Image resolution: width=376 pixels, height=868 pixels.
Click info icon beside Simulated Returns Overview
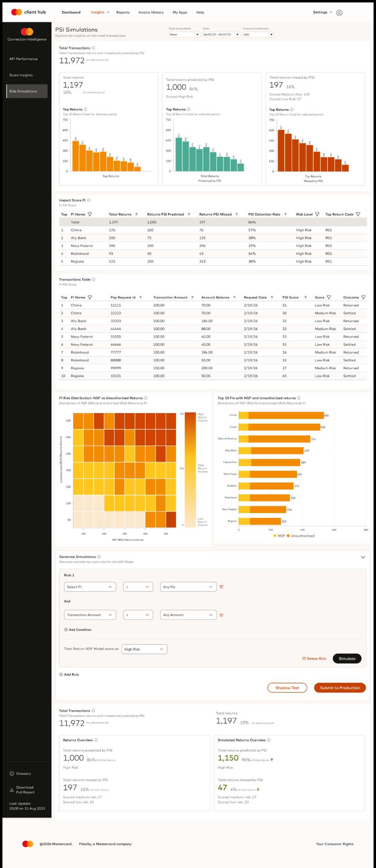coord(269,740)
